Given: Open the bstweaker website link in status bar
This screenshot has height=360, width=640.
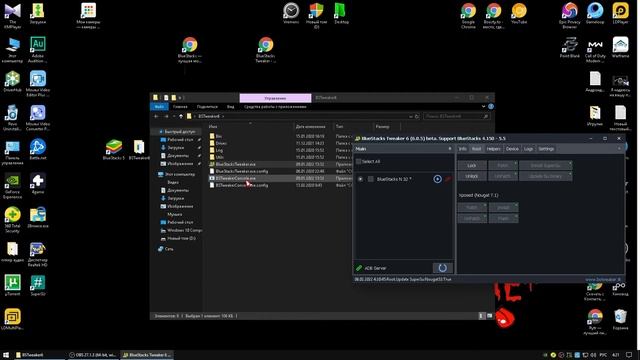Looking at the screenshot, I should [x=603, y=280].
